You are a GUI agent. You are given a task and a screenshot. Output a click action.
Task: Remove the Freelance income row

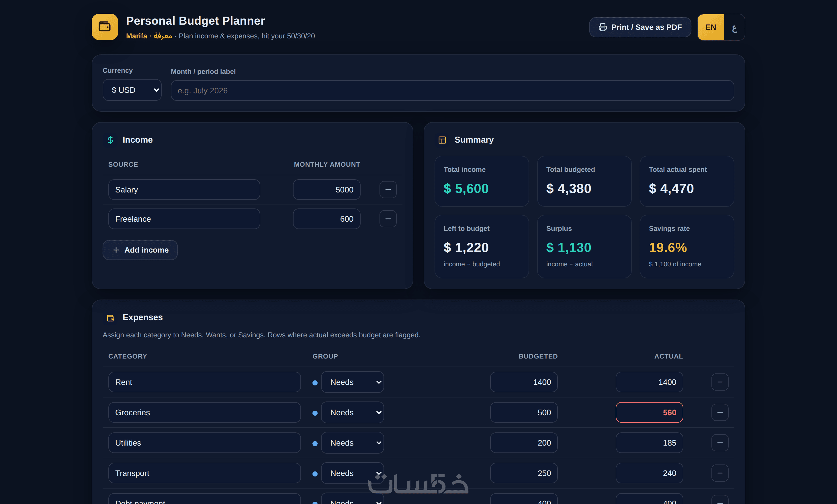388,218
